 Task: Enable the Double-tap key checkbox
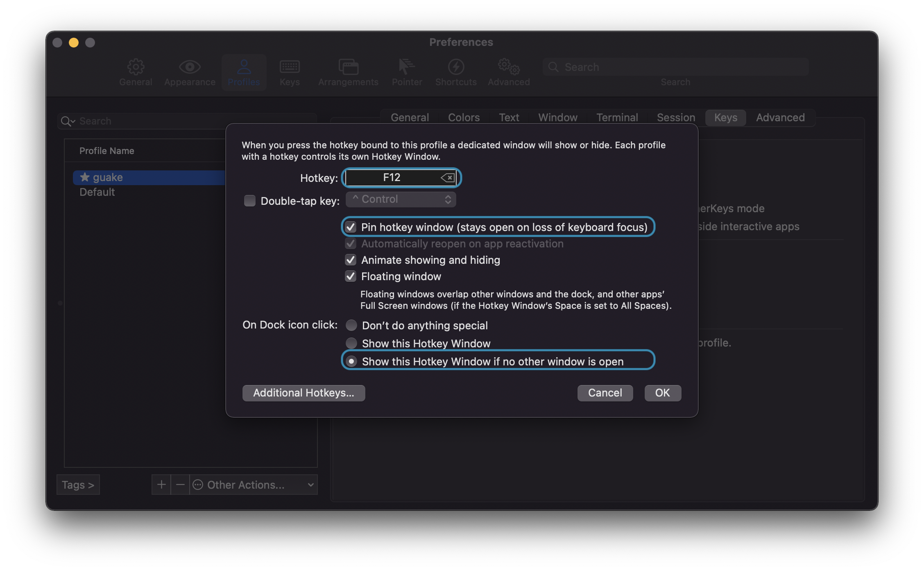250,201
